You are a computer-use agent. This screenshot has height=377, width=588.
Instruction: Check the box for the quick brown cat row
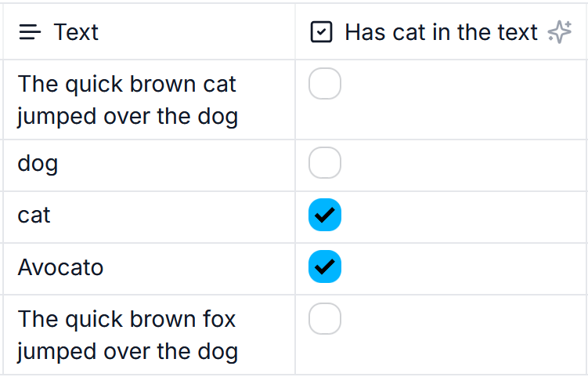(325, 83)
